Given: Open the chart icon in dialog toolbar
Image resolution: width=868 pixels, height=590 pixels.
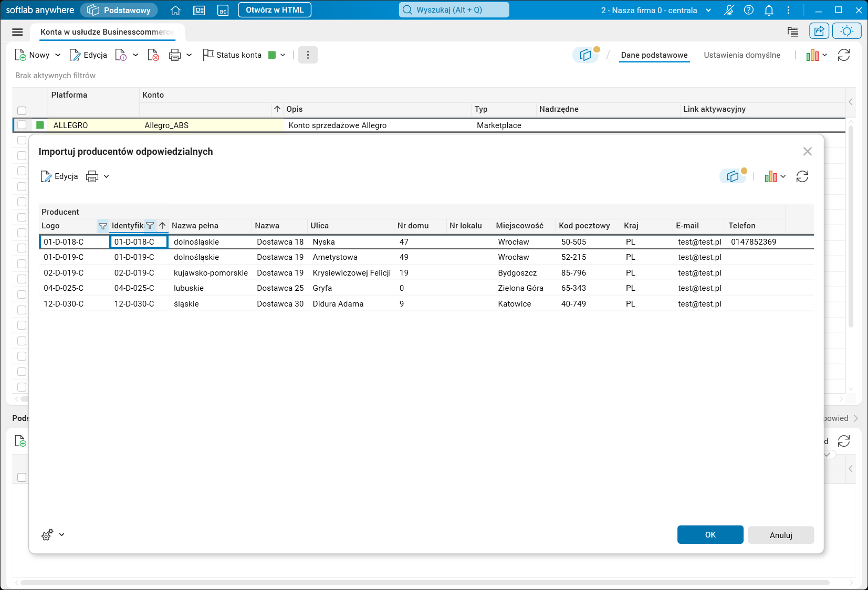Looking at the screenshot, I should (x=770, y=177).
